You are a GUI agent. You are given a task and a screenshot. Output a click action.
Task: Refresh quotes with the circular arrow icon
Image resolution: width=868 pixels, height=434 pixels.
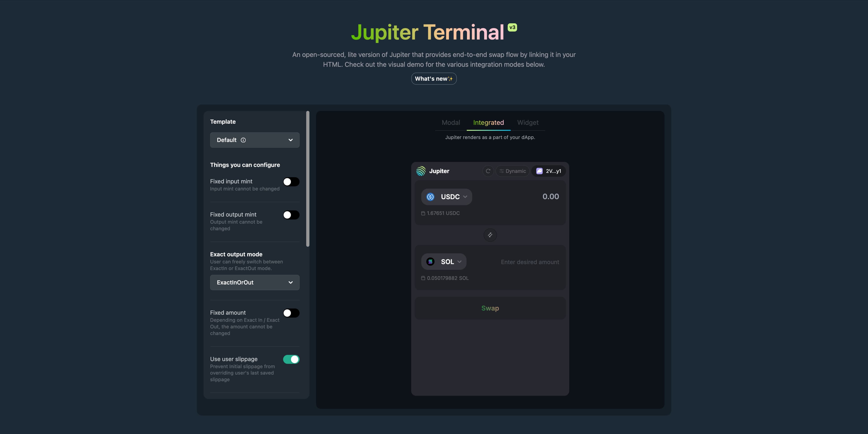[x=488, y=171]
